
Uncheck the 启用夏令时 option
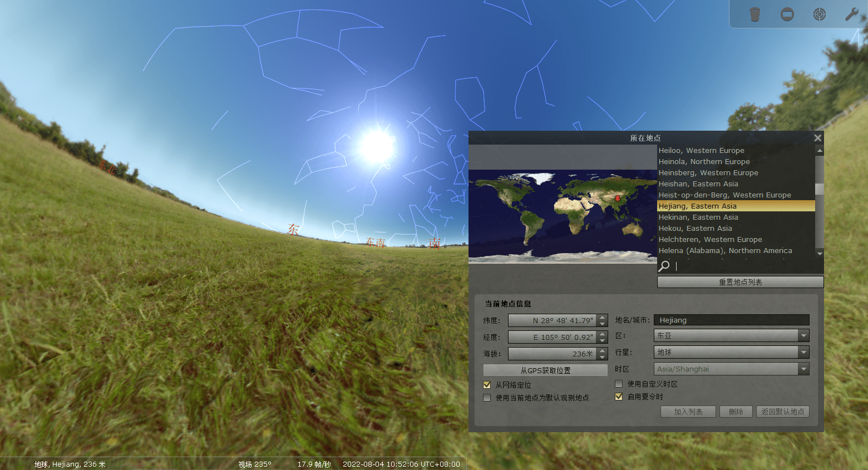(x=618, y=396)
